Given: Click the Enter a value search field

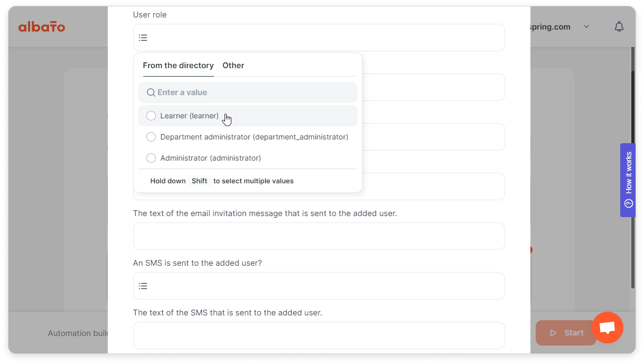Looking at the screenshot, I should tap(248, 92).
